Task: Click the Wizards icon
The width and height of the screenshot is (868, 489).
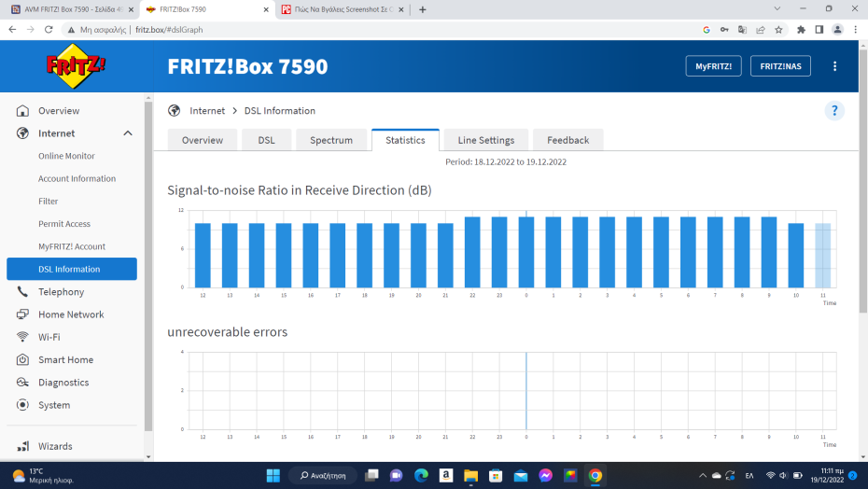Action: [x=22, y=446]
